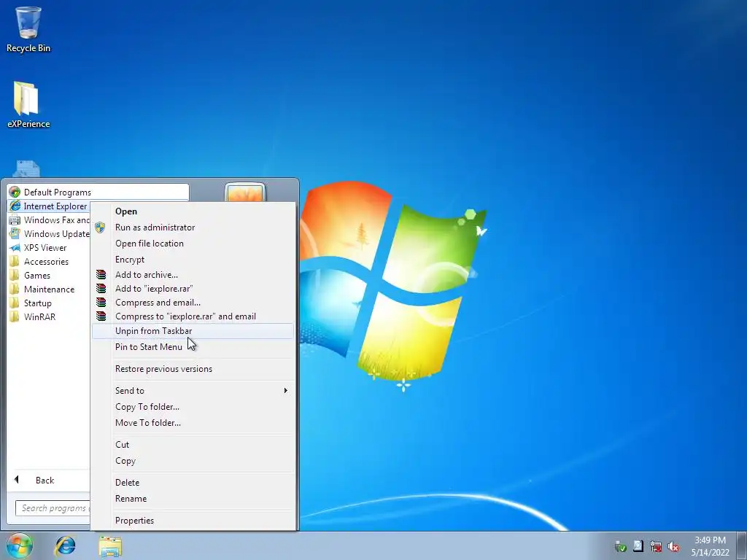The height and width of the screenshot is (560, 747).
Task: Click WinRAR icon next to Add to archive
Action: pos(101,275)
